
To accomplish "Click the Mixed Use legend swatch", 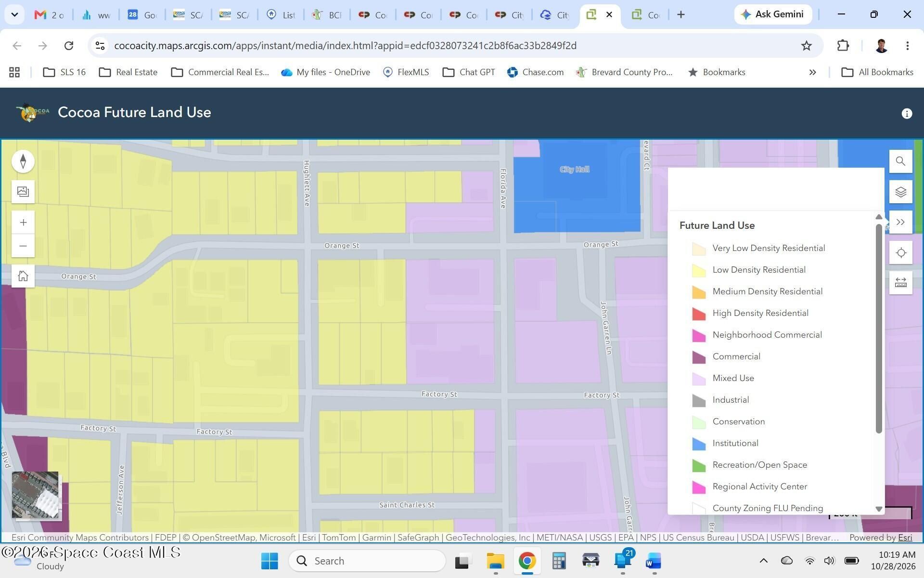I will (699, 379).
